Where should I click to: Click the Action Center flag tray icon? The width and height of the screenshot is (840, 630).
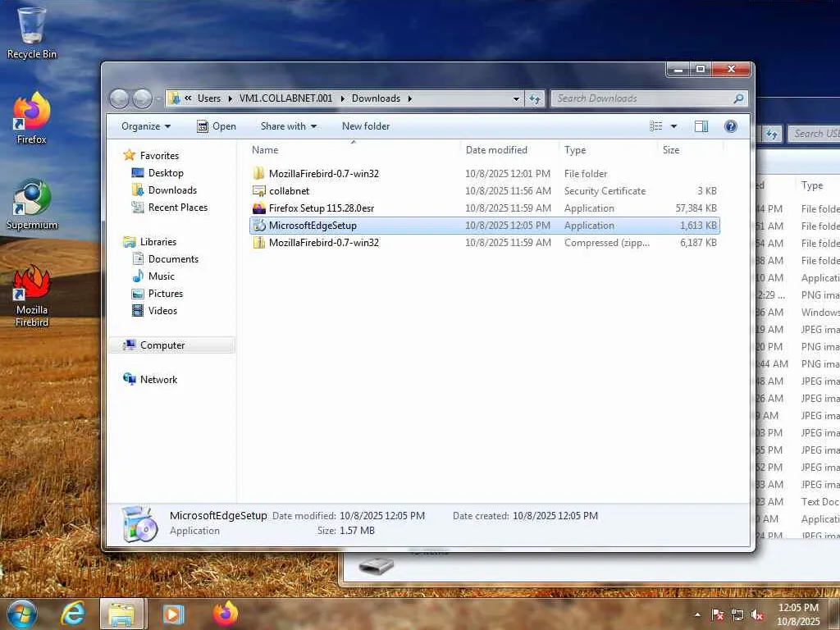click(x=717, y=615)
